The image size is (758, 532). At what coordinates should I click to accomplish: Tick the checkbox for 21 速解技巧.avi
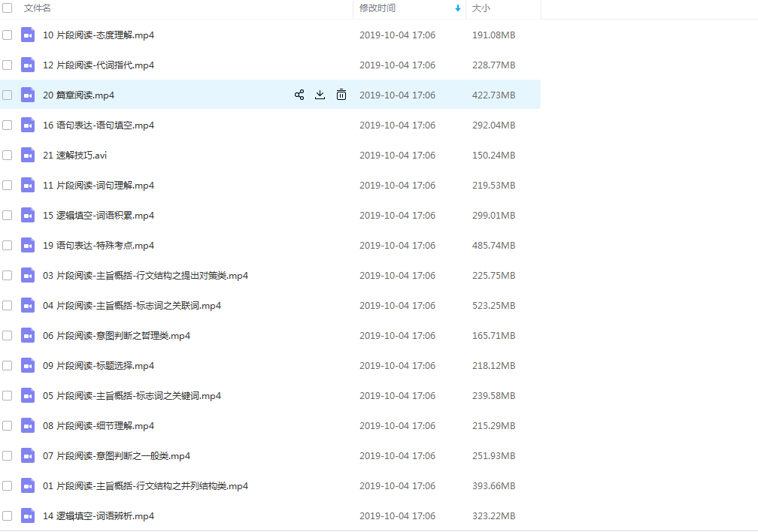[8, 155]
